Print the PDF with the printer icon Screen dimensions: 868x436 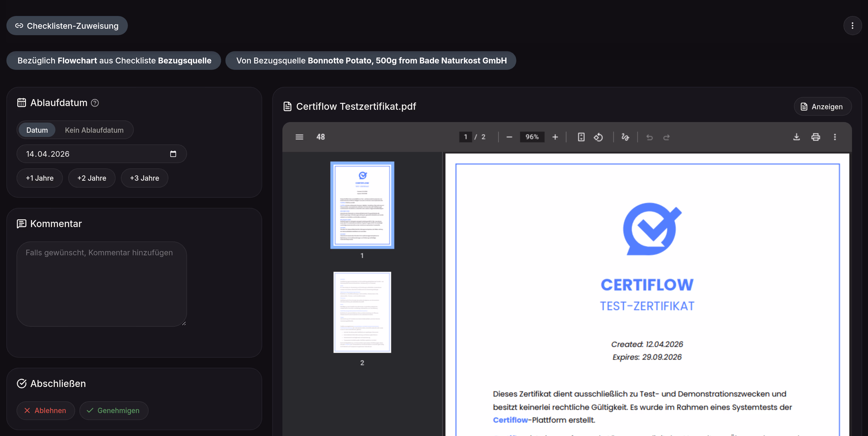(816, 137)
